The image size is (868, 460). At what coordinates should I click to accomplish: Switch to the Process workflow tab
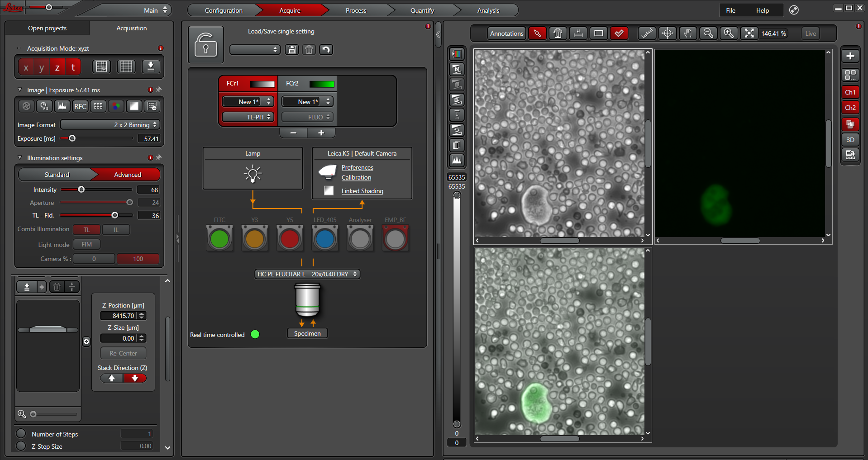pyautogui.click(x=356, y=10)
